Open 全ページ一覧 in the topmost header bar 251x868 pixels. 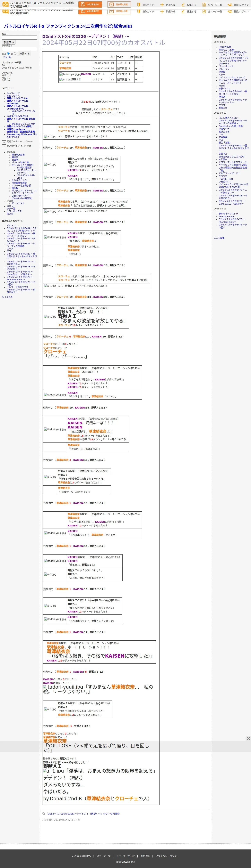click(x=212, y=5)
